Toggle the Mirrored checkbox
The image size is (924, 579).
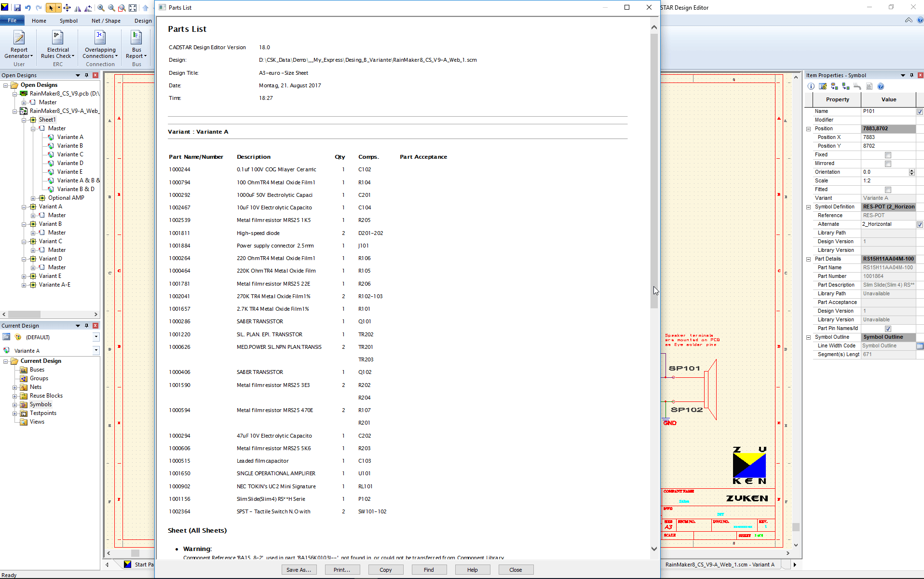pyautogui.click(x=888, y=164)
